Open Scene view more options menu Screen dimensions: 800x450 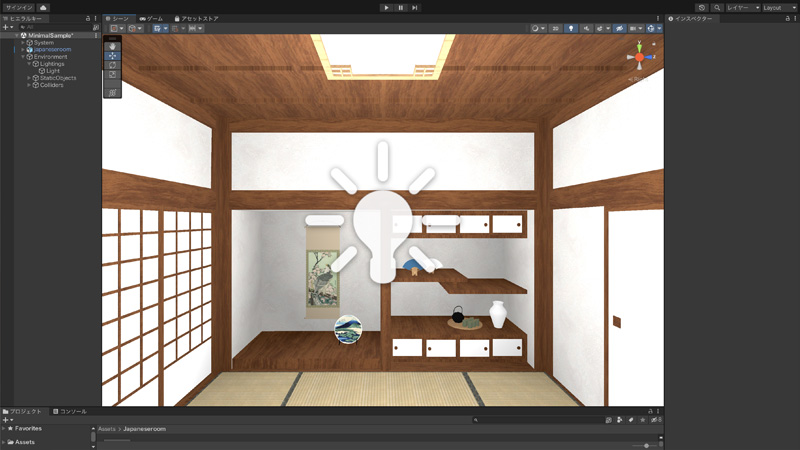point(658,18)
